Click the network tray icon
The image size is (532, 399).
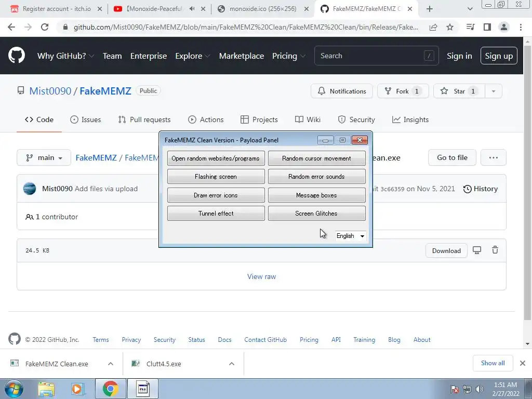[x=467, y=389]
